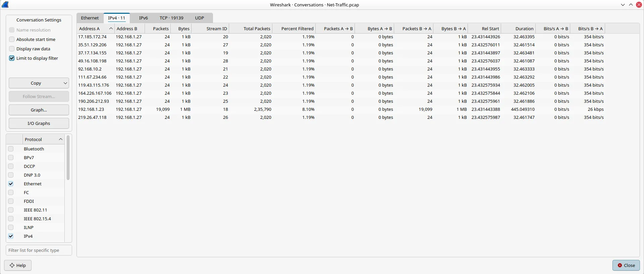Select the 219.26.47.118 conversation row
This screenshot has height=274, width=644.
341,117
